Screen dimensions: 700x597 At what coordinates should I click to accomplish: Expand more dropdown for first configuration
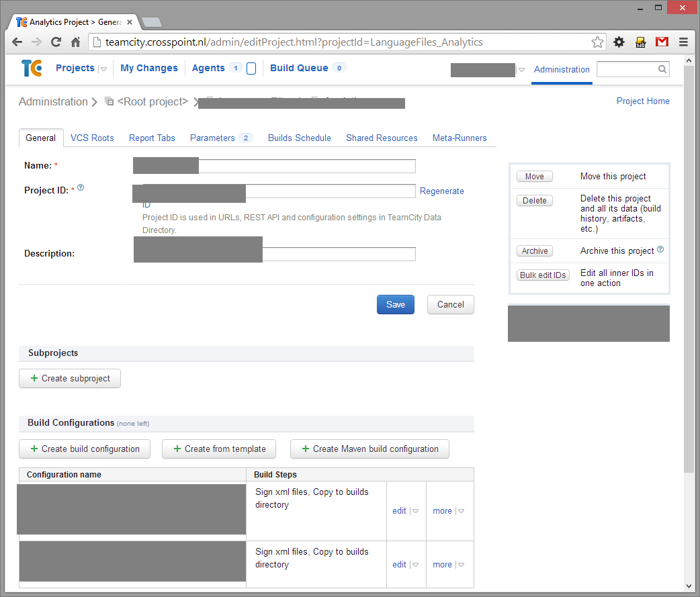(461, 511)
